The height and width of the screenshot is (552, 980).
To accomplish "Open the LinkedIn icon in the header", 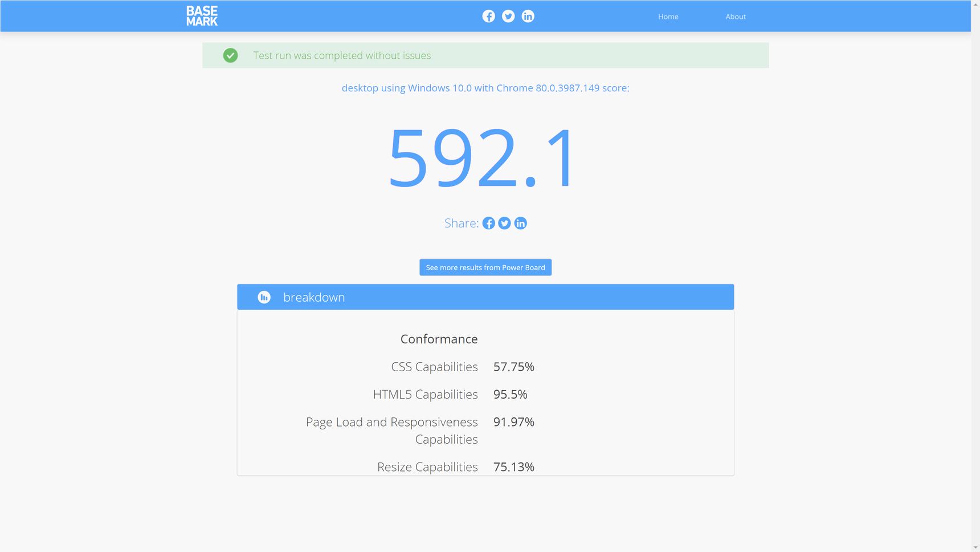I will click(528, 16).
